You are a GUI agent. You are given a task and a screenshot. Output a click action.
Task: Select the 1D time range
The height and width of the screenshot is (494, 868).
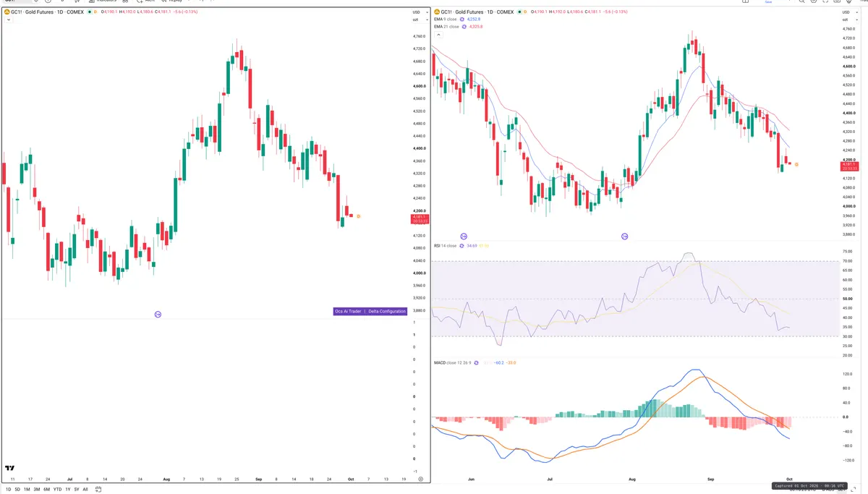pos(8,490)
